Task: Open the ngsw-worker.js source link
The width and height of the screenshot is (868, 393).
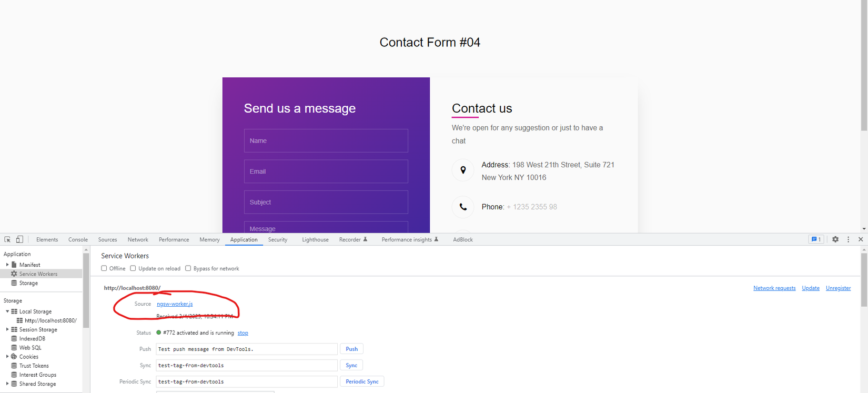Action: [x=175, y=304]
